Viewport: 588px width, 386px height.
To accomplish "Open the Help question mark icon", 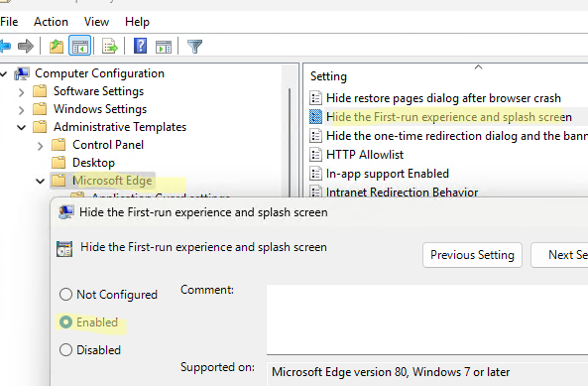I will coord(140,46).
